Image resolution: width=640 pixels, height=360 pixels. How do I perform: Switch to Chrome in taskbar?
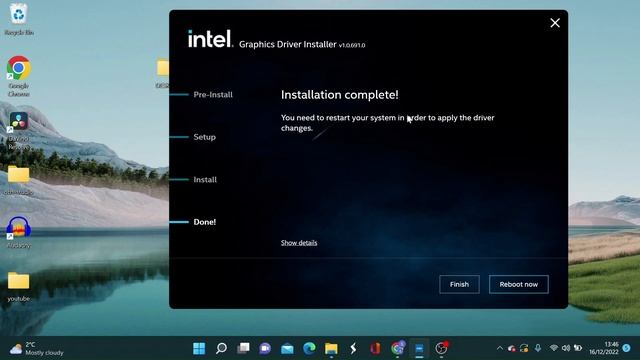(398, 349)
